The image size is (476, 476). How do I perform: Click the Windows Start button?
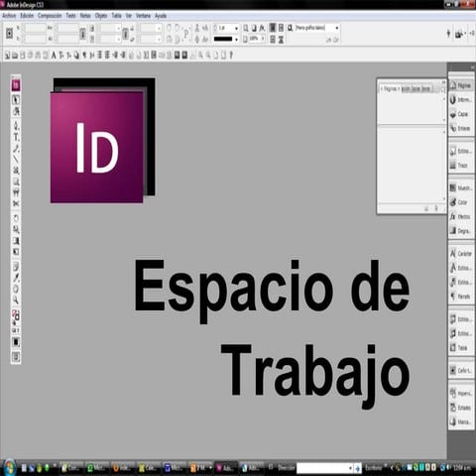pos(9,467)
